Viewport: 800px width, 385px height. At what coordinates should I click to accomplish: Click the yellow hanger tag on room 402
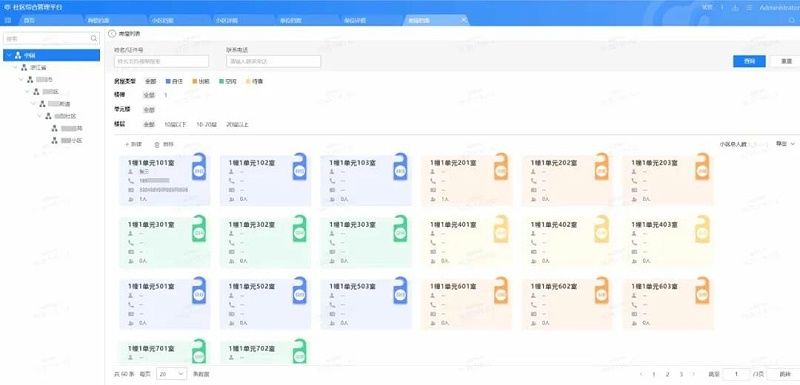point(602,228)
